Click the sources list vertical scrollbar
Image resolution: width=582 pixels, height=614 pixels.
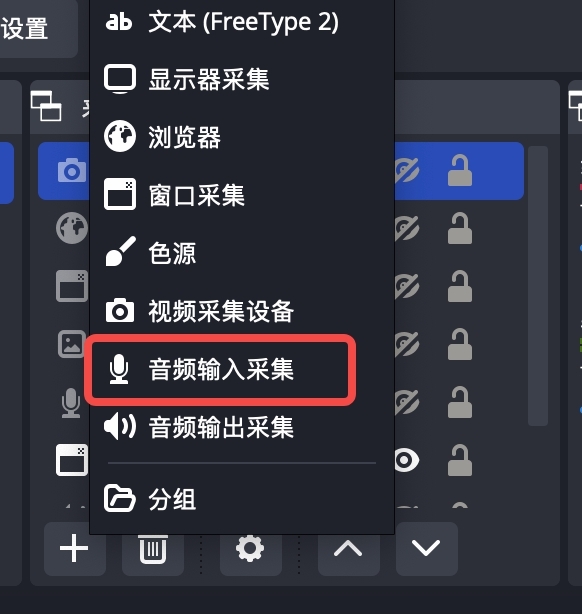click(537, 286)
